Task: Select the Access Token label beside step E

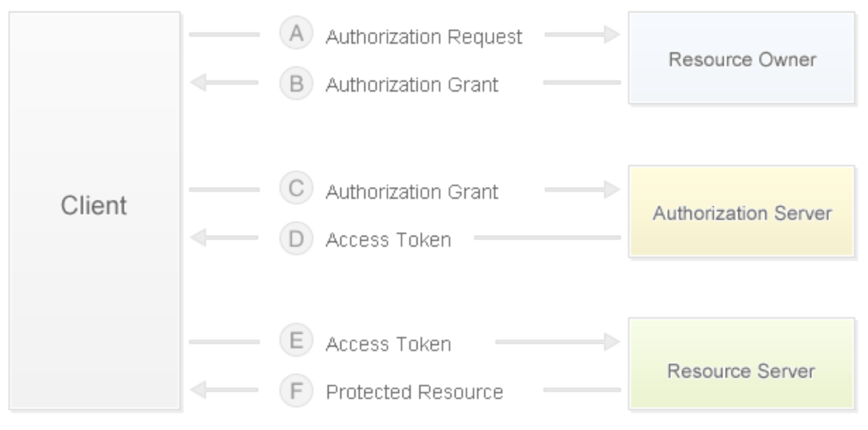Action: point(388,344)
